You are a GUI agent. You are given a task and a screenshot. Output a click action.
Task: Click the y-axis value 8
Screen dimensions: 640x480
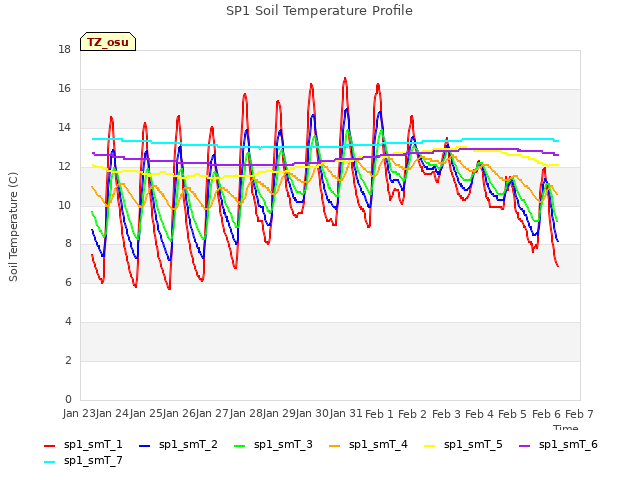(x=68, y=243)
